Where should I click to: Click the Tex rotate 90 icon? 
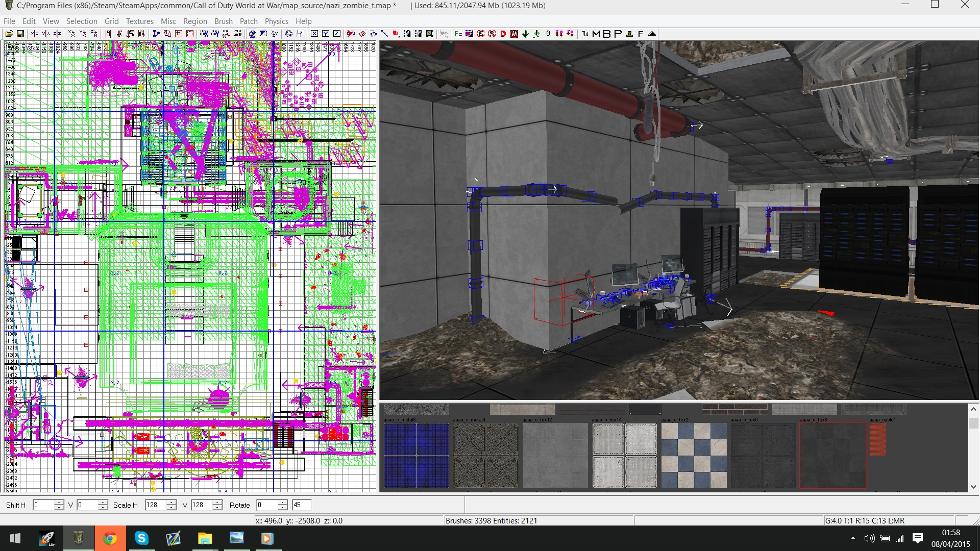[x=226, y=34]
